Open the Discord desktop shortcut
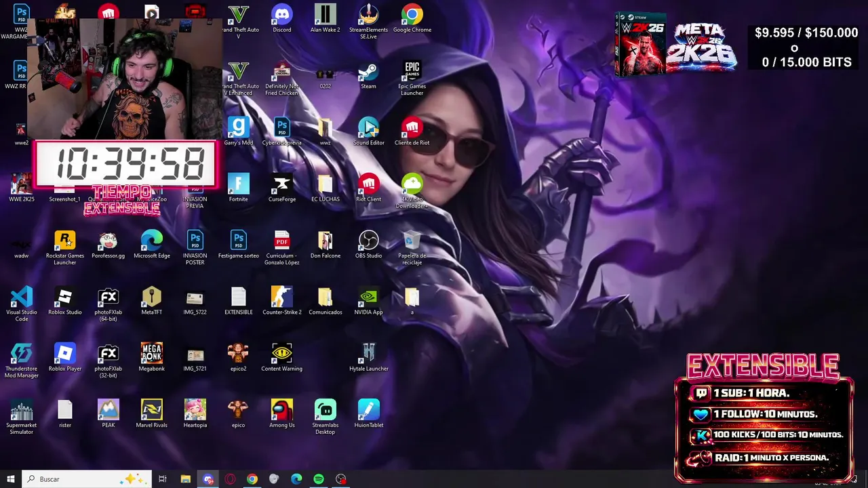The height and width of the screenshot is (488, 868). point(281,19)
